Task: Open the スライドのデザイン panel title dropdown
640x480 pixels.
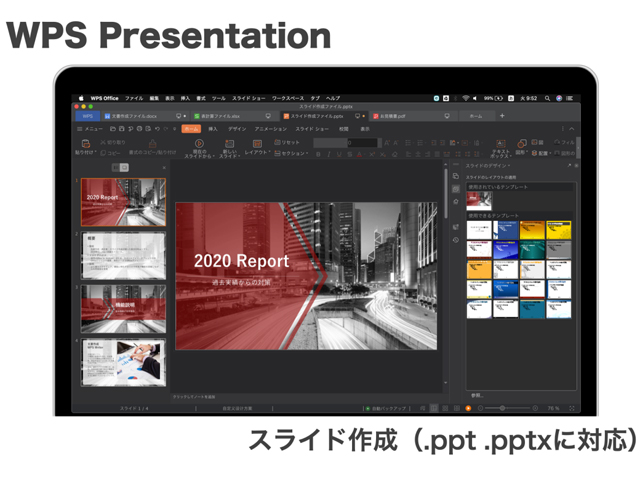Action: pyautogui.click(x=488, y=166)
